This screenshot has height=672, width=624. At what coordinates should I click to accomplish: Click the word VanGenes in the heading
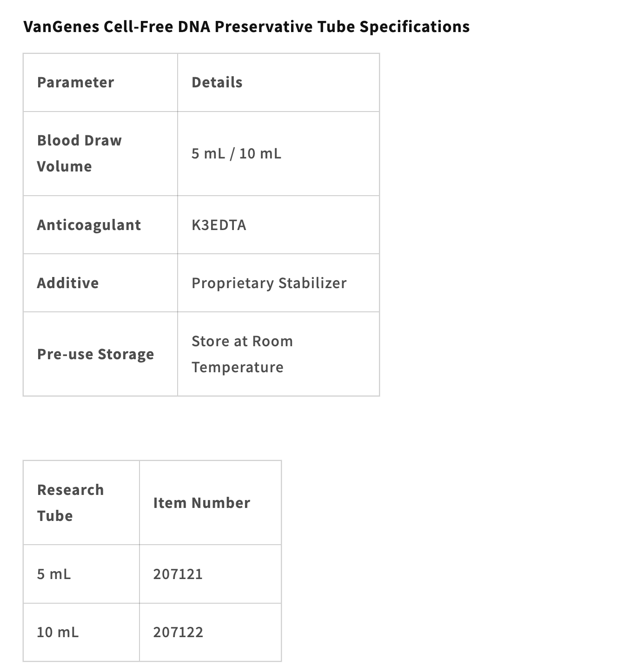(x=61, y=27)
